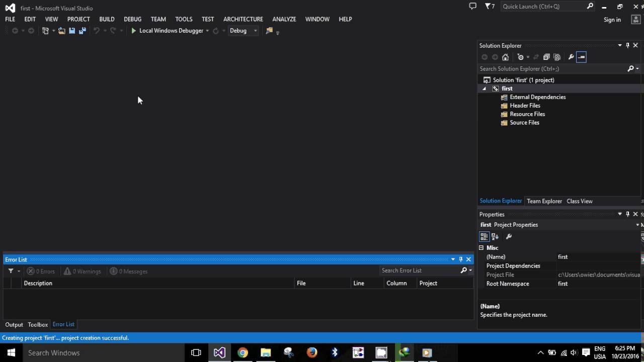
Task: Click the notifications flag icon
Action: (490, 7)
